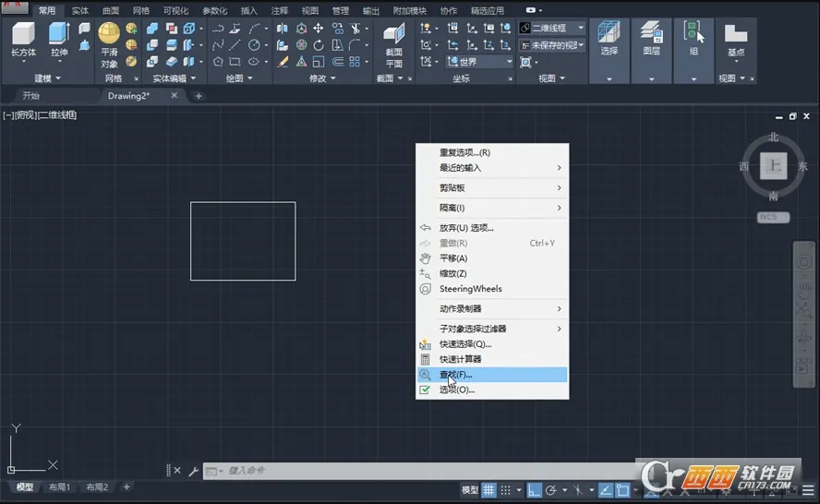Add a new drawing tab with plus
Screen dimensions: 820x504
(x=199, y=96)
